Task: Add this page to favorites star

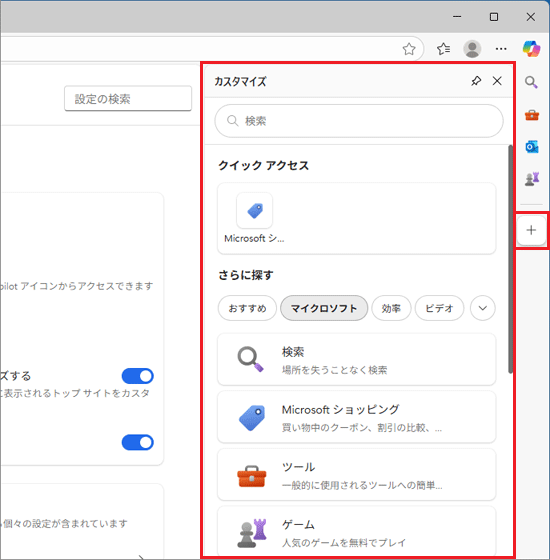Action: pos(409,49)
